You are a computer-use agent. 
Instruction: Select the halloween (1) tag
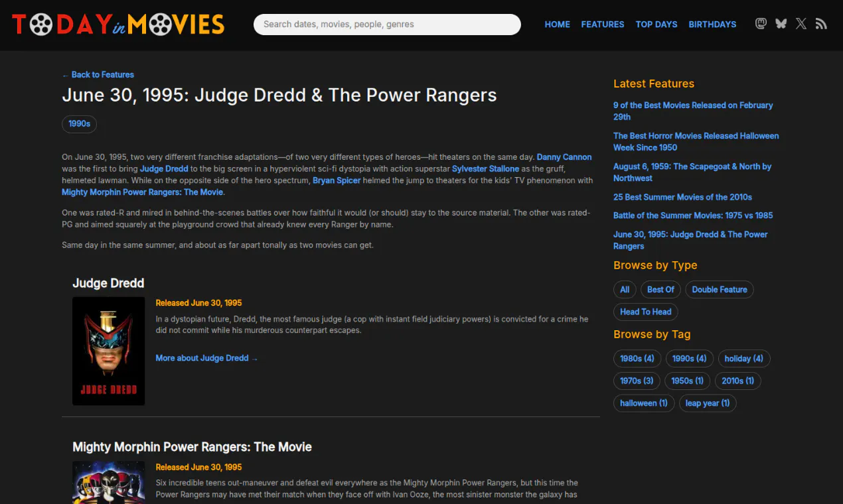pos(644,403)
